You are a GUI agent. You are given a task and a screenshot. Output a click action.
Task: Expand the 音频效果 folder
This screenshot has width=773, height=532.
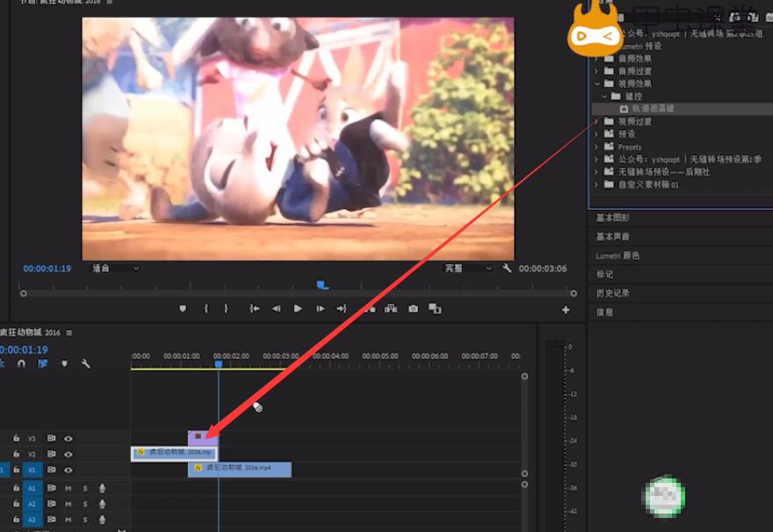[597, 58]
